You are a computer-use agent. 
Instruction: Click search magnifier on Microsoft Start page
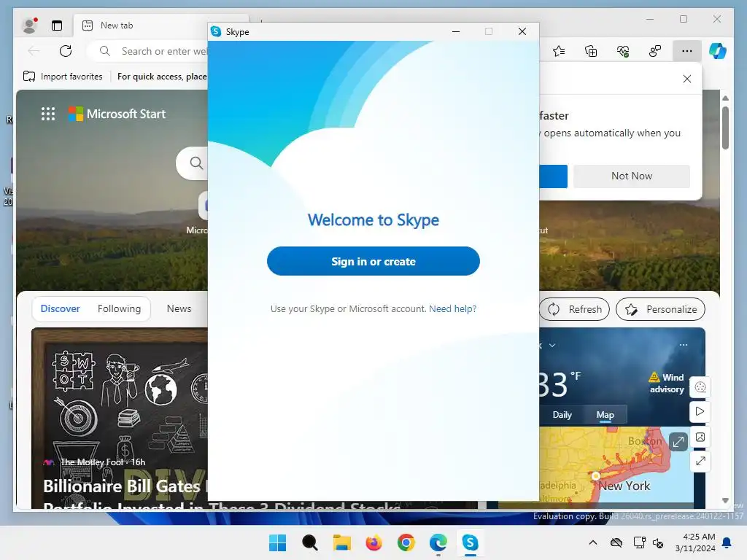(196, 163)
